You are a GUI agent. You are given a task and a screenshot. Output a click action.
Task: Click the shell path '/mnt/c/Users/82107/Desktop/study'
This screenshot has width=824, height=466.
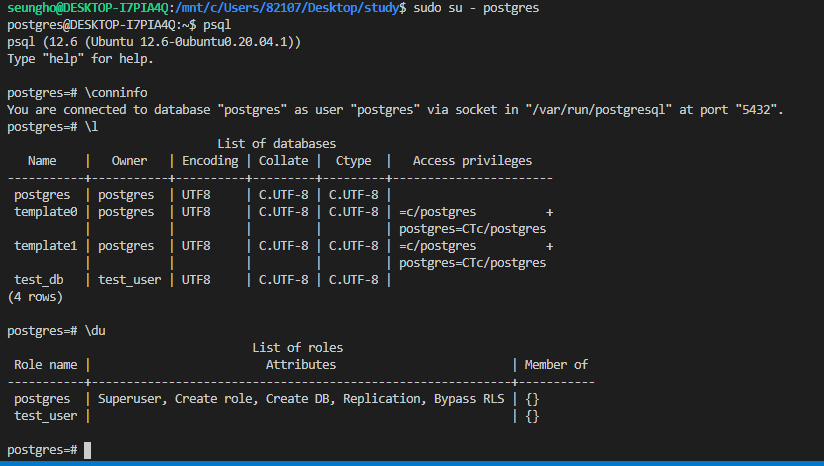tap(287, 8)
